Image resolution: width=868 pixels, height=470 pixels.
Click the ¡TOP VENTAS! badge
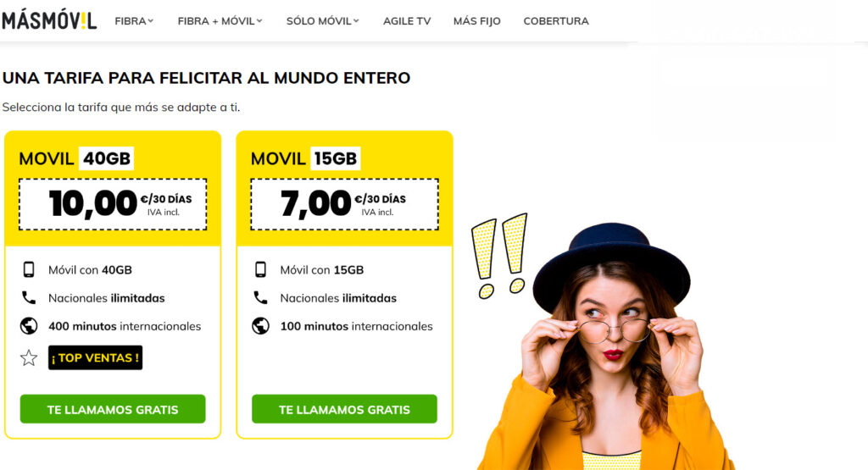pyautogui.click(x=95, y=357)
